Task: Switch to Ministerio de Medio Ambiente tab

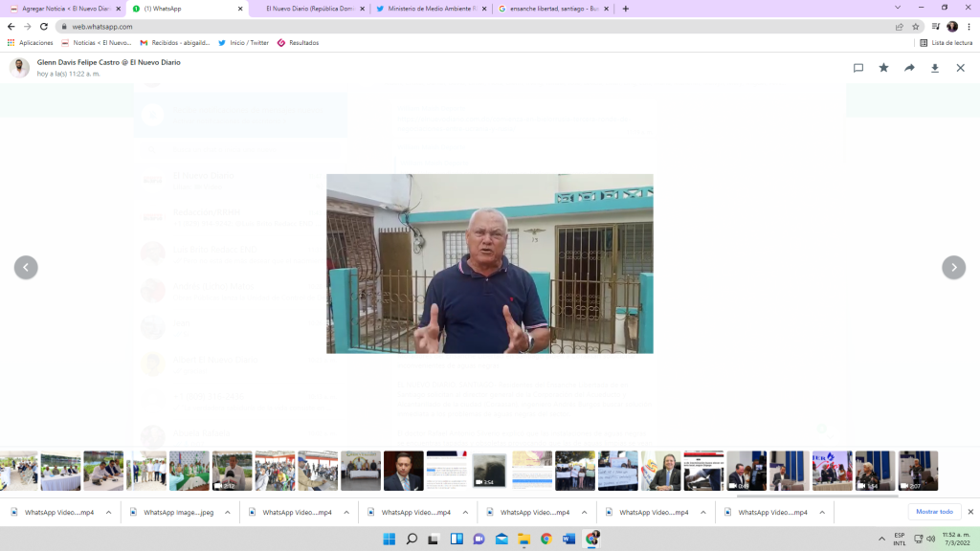Action: tap(431, 8)
